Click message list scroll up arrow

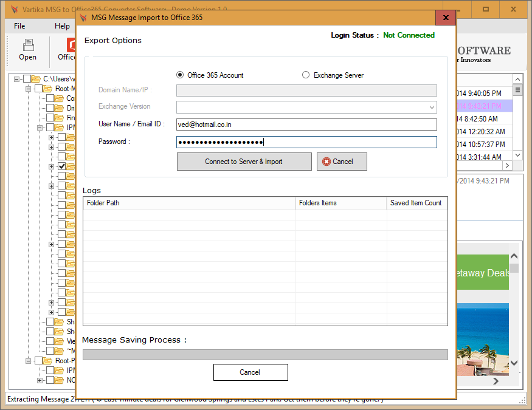click(517, 80)
